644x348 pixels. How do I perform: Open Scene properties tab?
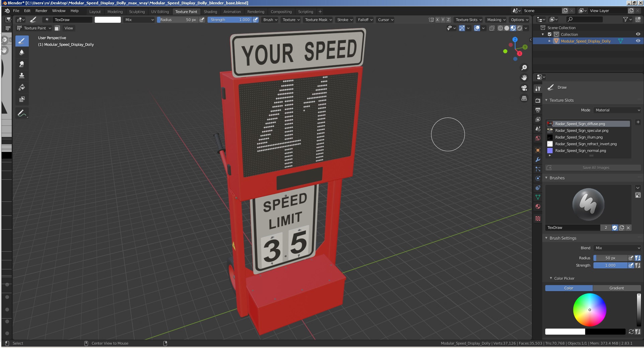tap(538, 128)
